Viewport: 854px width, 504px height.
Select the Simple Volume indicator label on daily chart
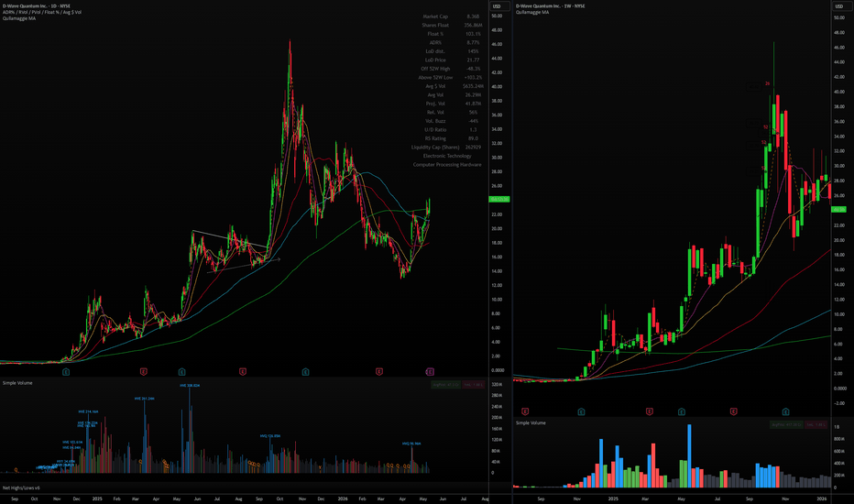17,383
